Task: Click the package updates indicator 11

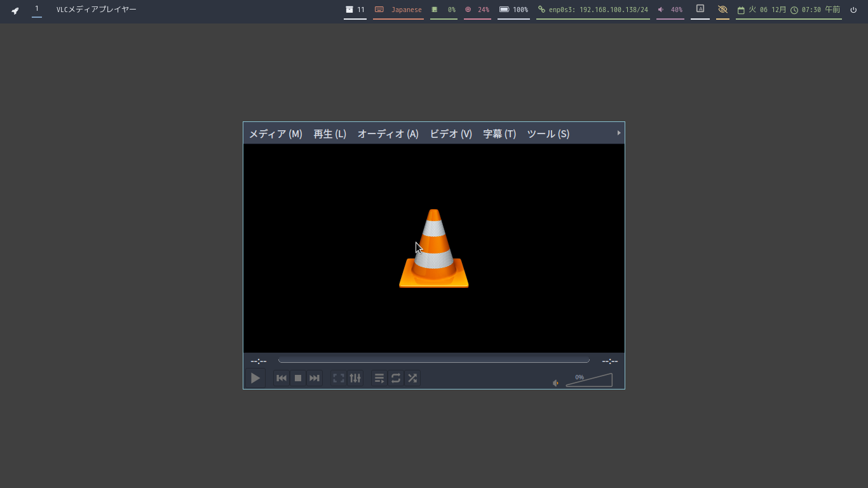Action: (355, 10)
